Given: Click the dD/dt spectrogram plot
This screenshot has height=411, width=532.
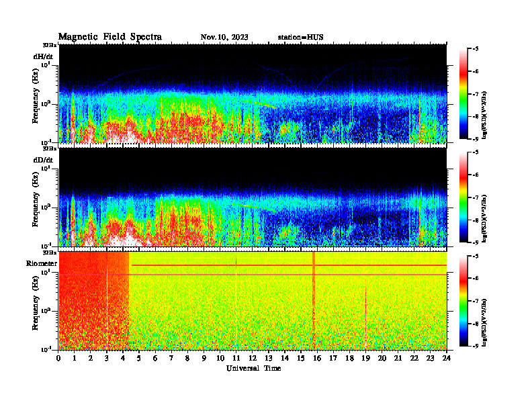Looking at the screenshot, I should (253, 197).
